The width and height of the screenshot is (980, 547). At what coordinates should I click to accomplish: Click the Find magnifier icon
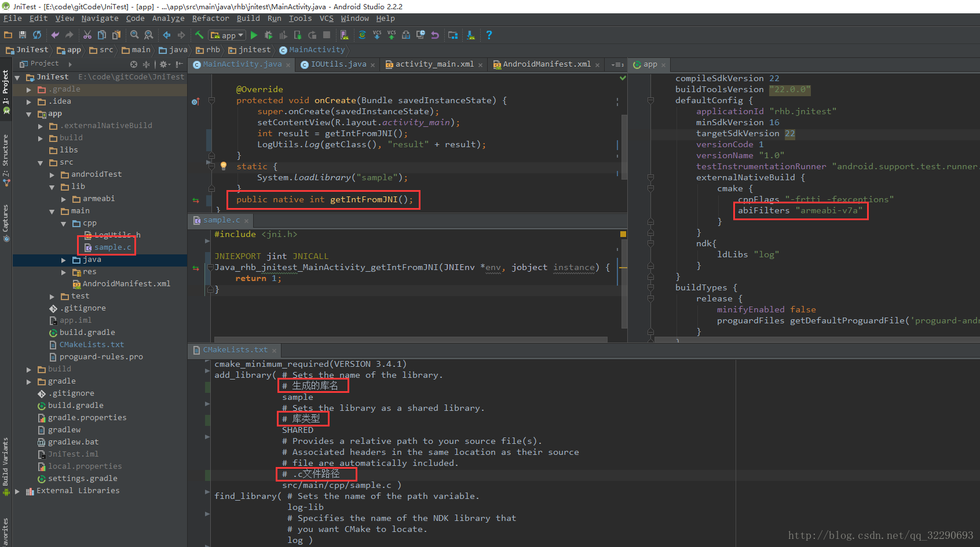point(134,35)
